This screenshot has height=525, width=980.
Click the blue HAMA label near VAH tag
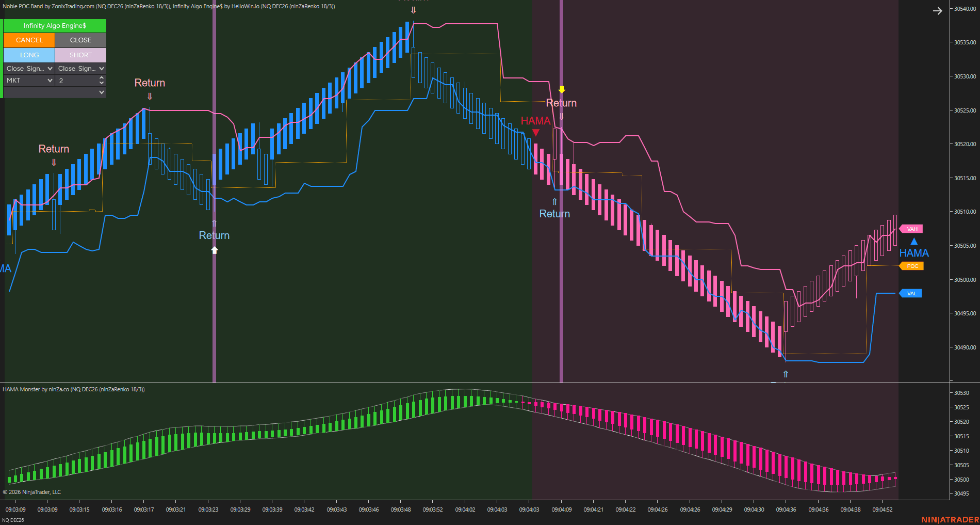(x=914, y=253)
